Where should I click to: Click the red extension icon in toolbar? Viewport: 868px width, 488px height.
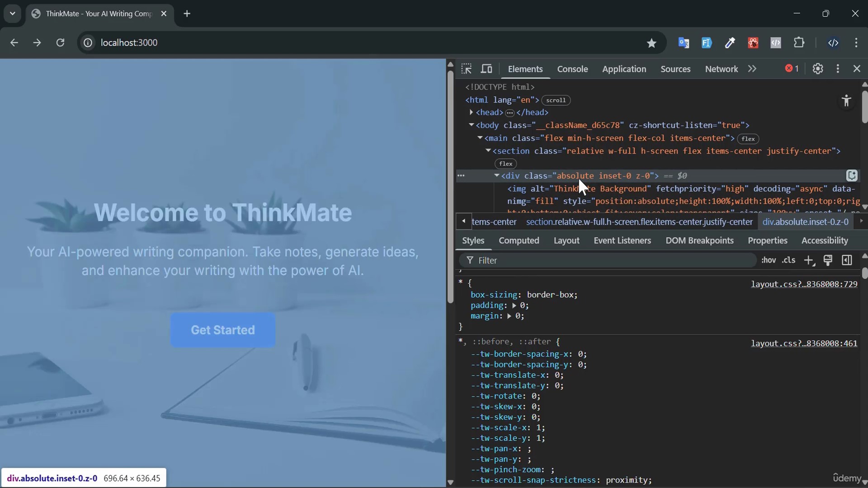753,43
